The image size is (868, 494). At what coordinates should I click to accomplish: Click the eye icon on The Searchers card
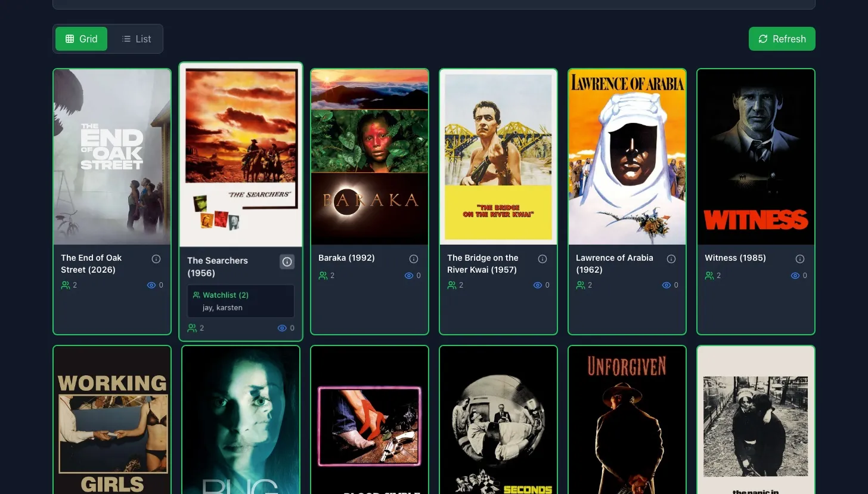coord(283,328)
